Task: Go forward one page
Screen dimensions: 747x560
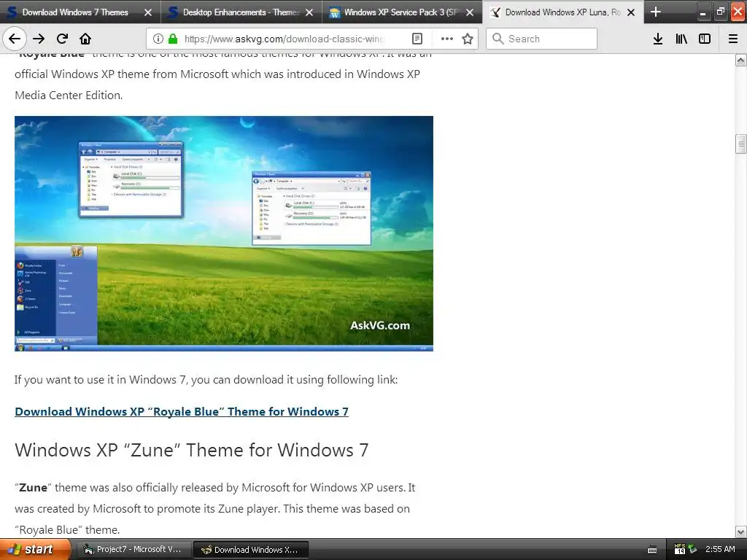Action: click(39, 39)
